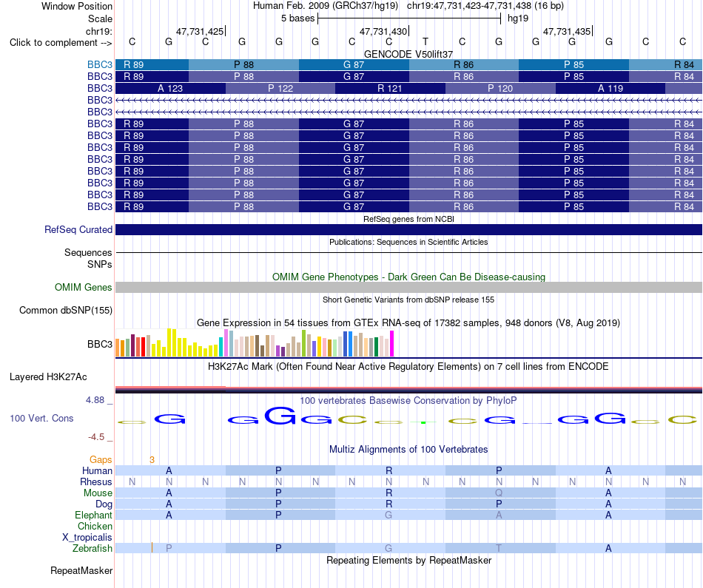Click the 100 Vert. Cons label
The height and width of the screenshot is (588, 703).
coord(41,418)
